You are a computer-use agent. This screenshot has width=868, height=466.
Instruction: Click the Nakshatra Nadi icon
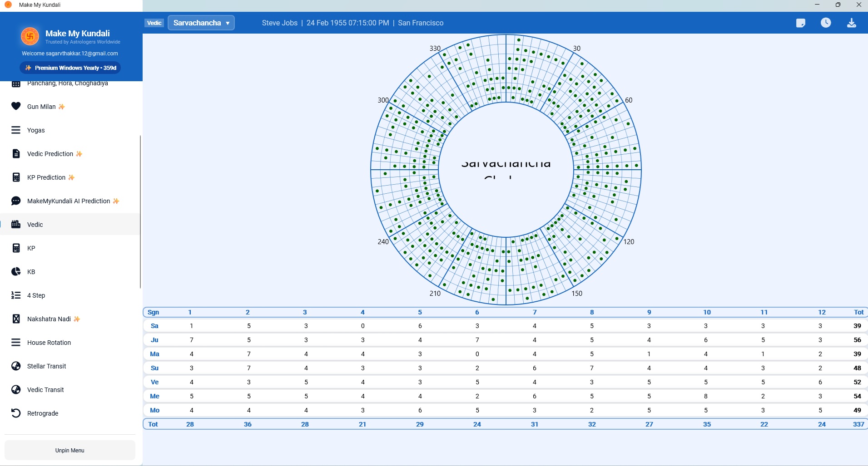16,319
